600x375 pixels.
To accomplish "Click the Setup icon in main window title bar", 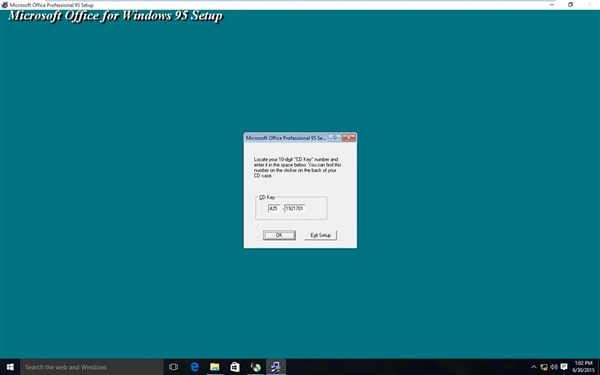I will click(5, 5).
